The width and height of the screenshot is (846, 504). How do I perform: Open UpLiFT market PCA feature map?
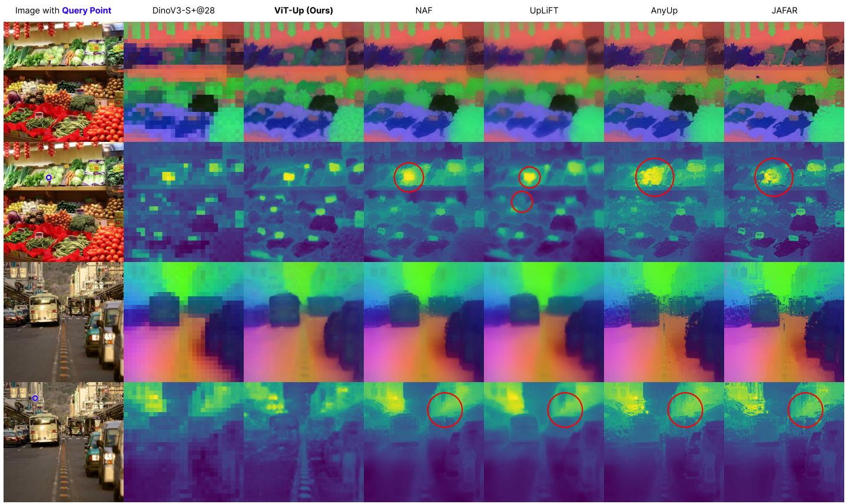coord(544,82)
